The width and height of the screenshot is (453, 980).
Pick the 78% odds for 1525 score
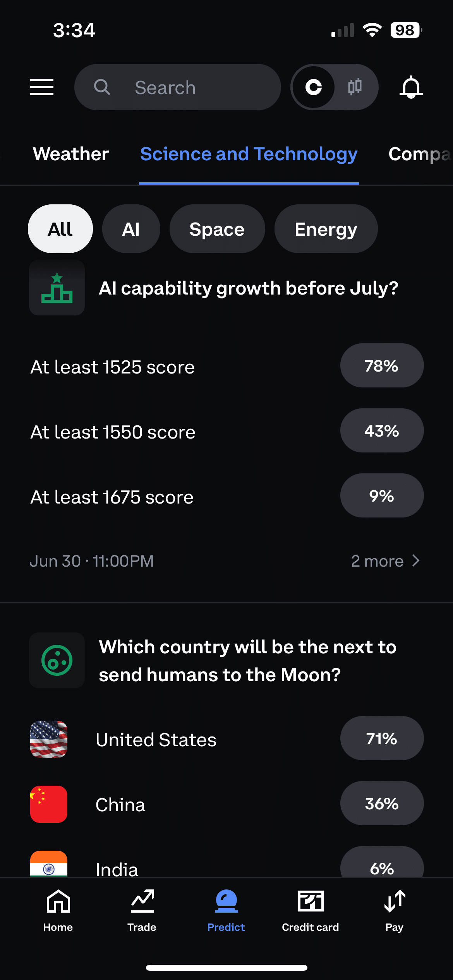382,366
